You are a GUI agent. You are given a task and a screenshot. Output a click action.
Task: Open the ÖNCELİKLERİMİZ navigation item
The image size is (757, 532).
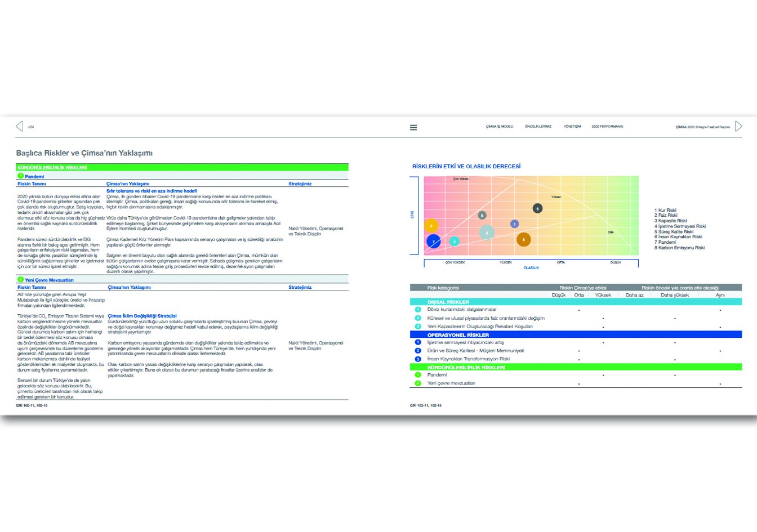click(538, 127)
